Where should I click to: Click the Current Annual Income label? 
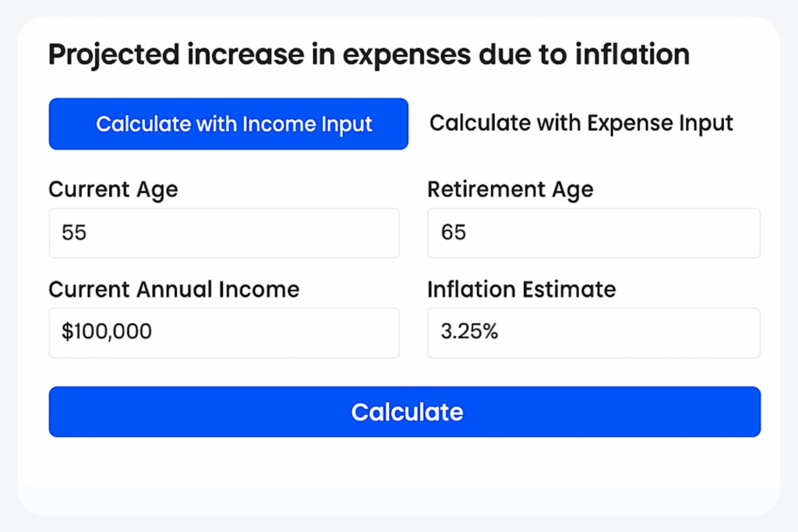[174, 290]
